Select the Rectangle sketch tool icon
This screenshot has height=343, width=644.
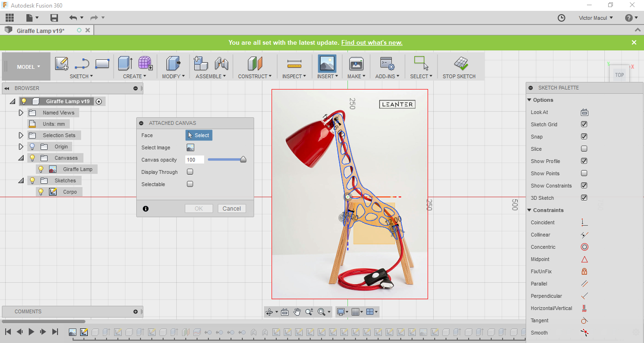pos(102,63)
